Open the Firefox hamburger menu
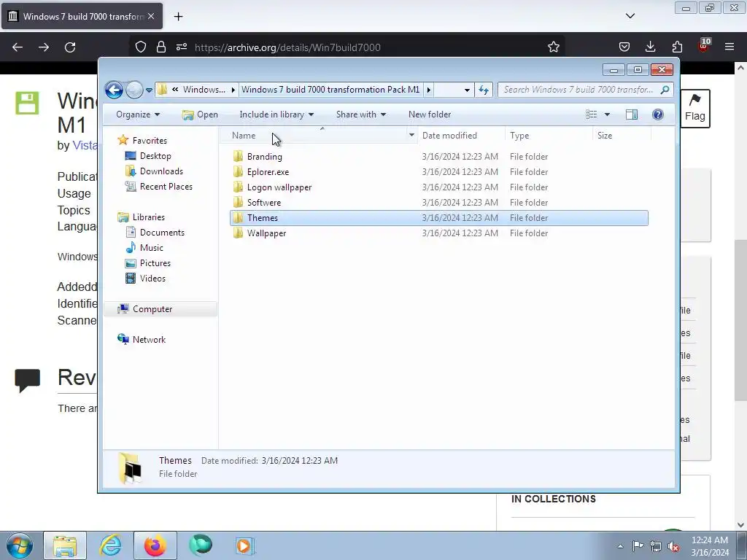This screenshot has width=747, height=560. [729, 47]
